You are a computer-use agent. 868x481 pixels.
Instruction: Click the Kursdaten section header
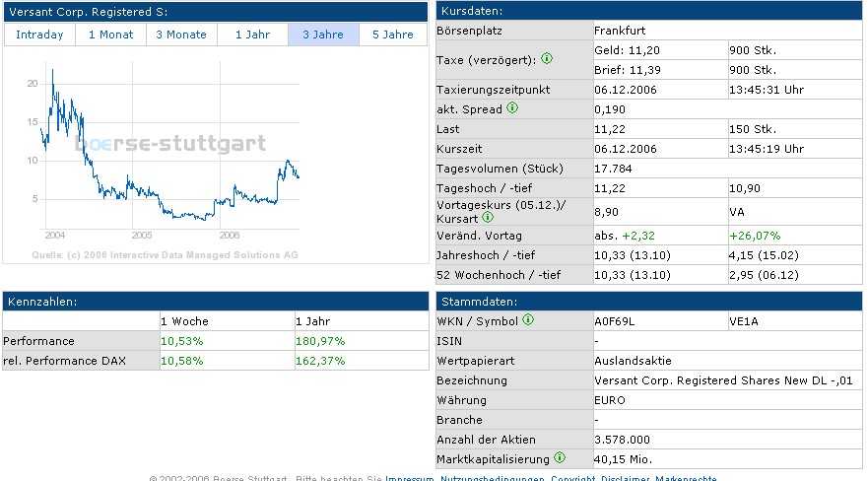(649, 11)
